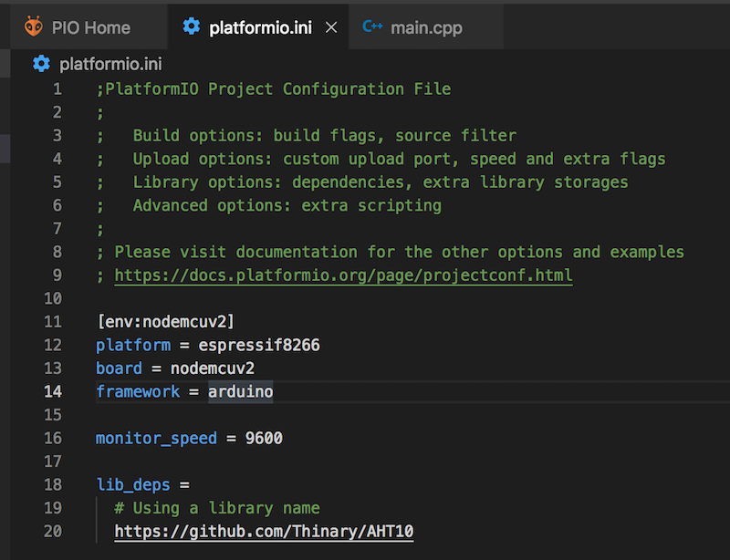The height and width of the screenshot is (560, 730).
Task: Select the platformio.ini tab label
Action: point(260,28)
